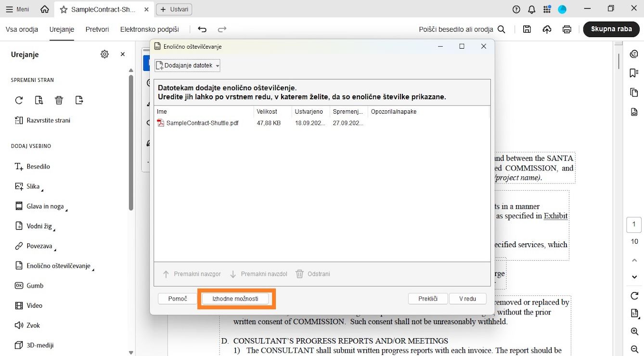Screen dimensions: 644x356
Task: Rotate view icon in right rail
Action: click(634, 296)
